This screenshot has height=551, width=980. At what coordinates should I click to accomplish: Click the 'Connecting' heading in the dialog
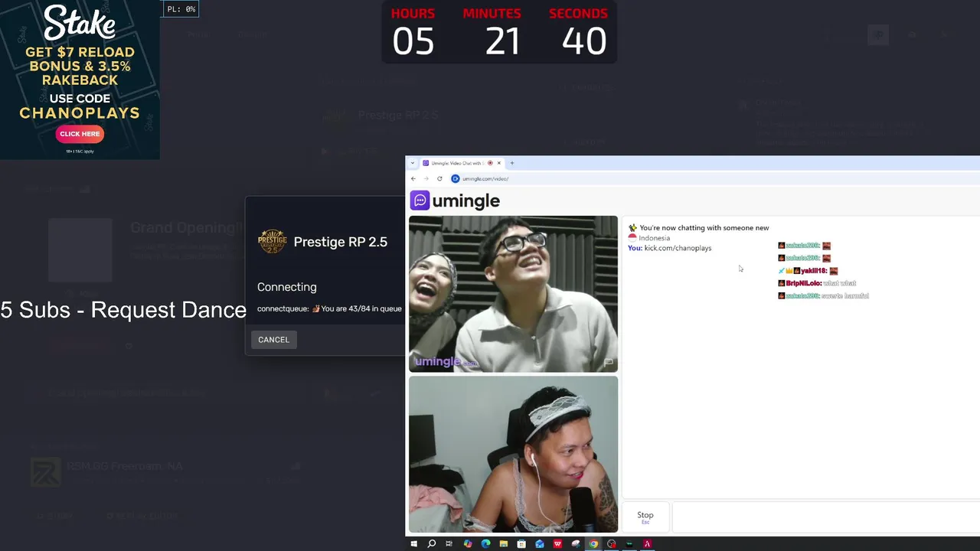(x=286, y=287)
